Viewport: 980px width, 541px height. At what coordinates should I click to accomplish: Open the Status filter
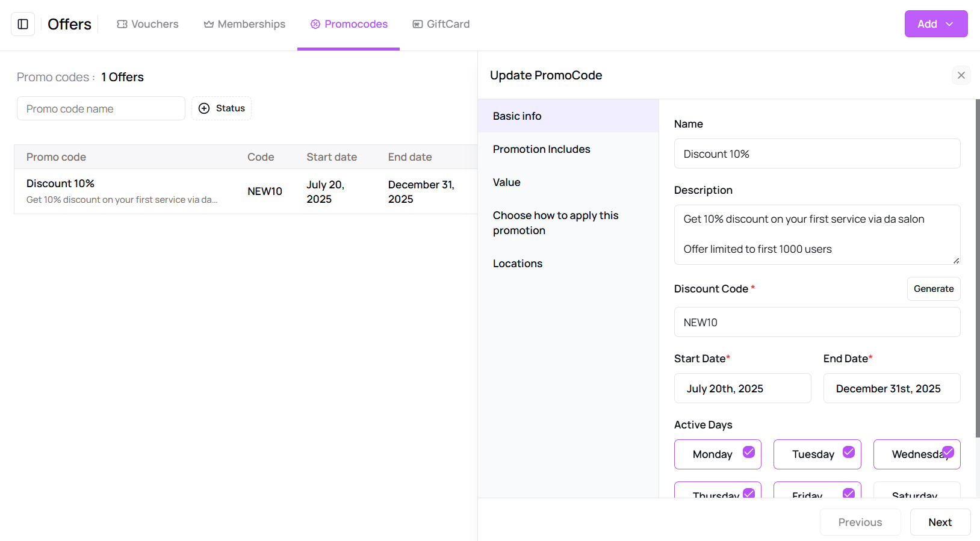(222, 108)
